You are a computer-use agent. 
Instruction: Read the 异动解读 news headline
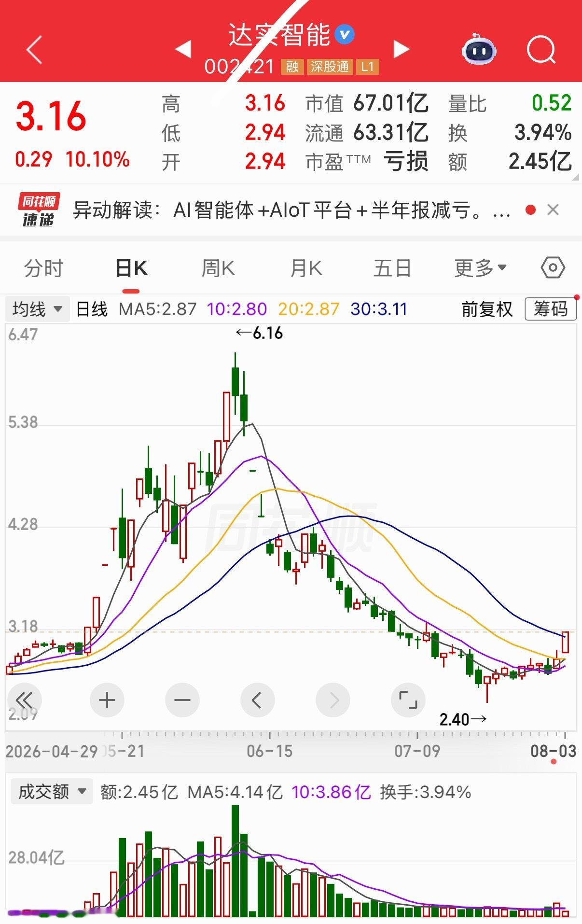coord(291,210)
